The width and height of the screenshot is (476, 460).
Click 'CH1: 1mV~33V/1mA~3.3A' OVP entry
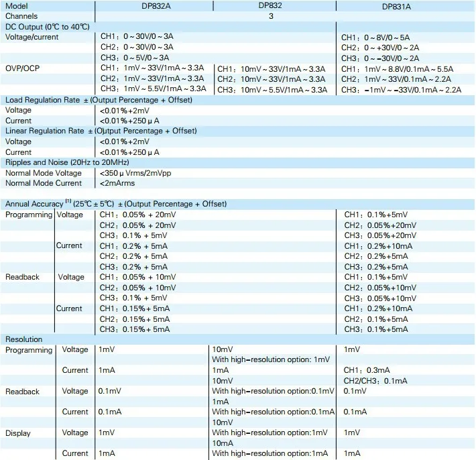click(152, 68)
